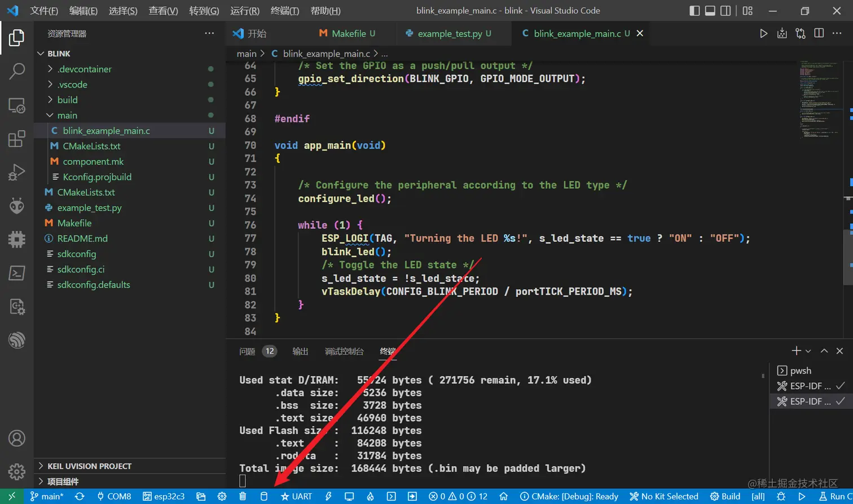The width and height of the screenshot is (853, 504).
Task: Open 编辑(E) menu
Action: 83,11
